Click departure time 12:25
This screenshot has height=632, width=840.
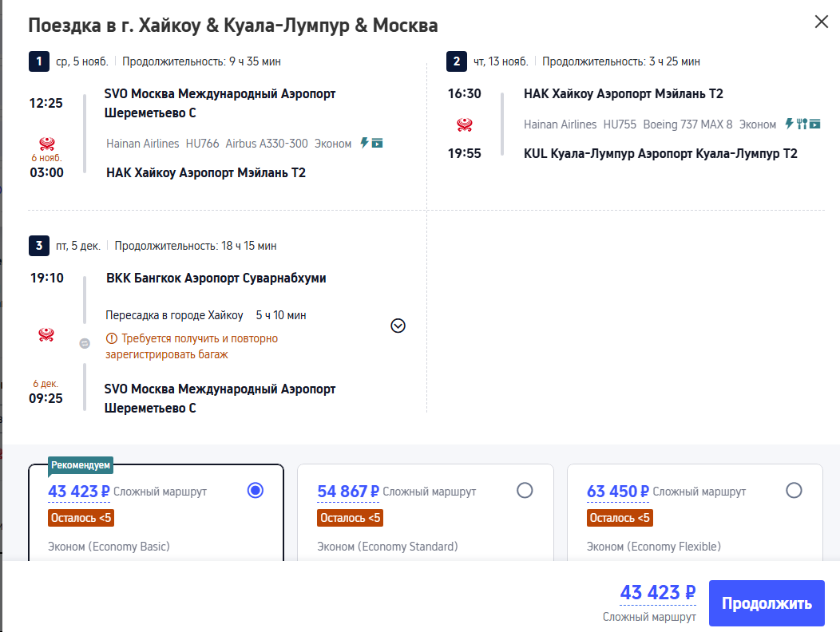[x=46, y=103]
